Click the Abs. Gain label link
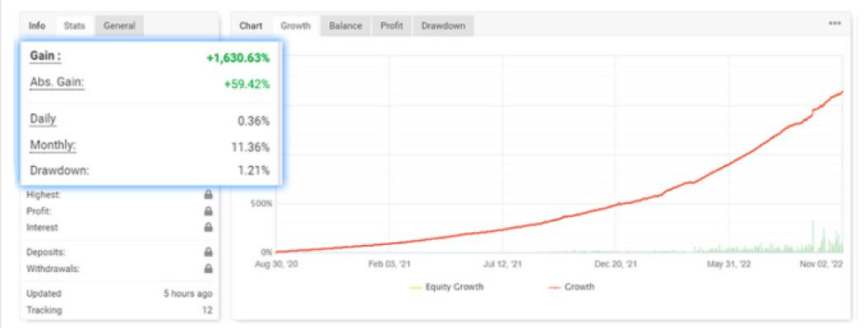 click(x=57, y=83)
